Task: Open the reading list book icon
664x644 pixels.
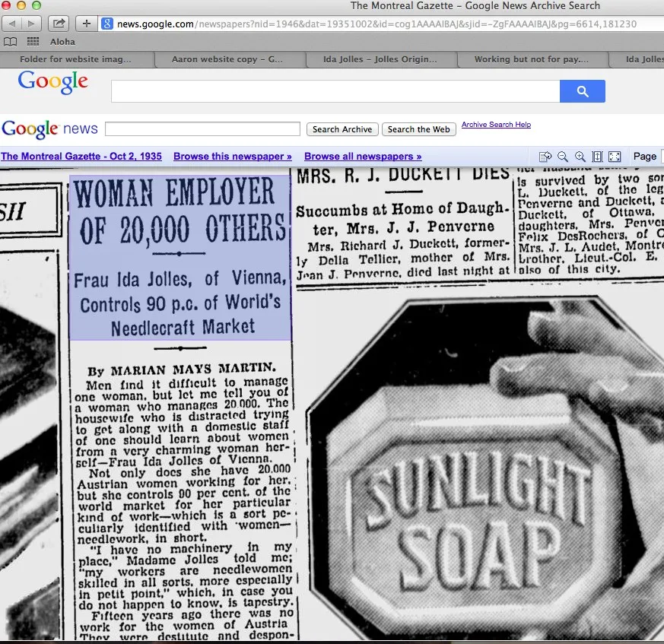Action: 10,42
